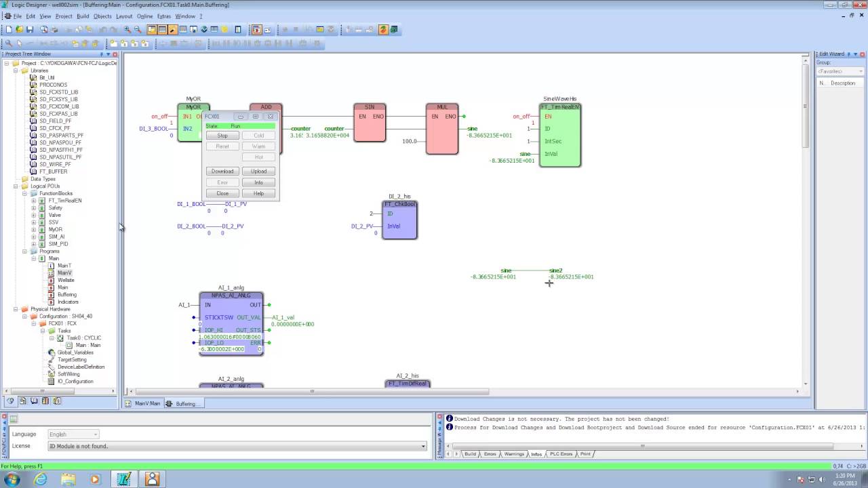Open the File menu

(18, 16)
